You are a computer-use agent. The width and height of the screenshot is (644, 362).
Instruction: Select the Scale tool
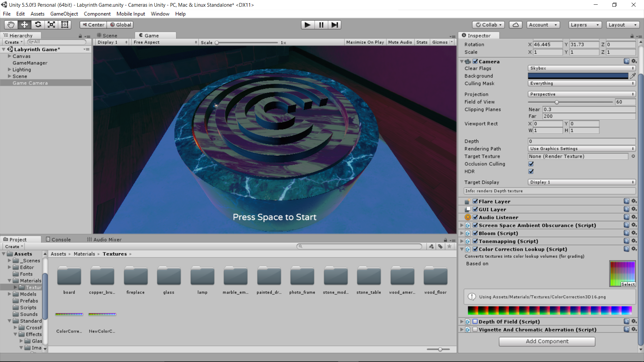[51, 25]
